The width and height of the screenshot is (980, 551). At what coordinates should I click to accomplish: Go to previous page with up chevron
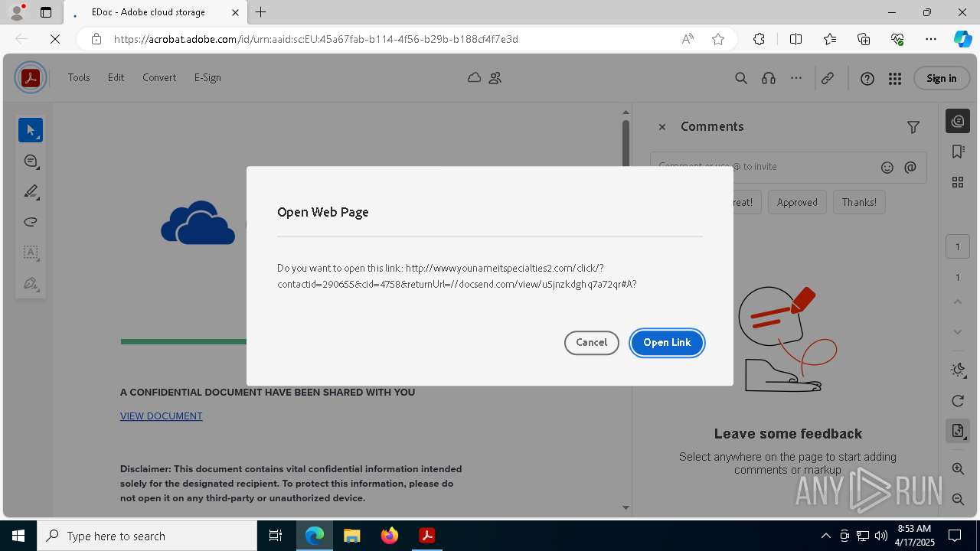pos(958,302)
